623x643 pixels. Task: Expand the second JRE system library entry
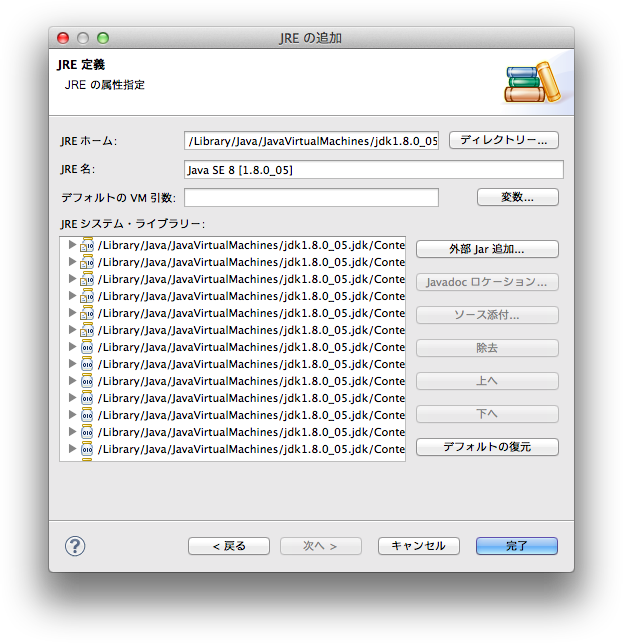click(x=72, y=262)
